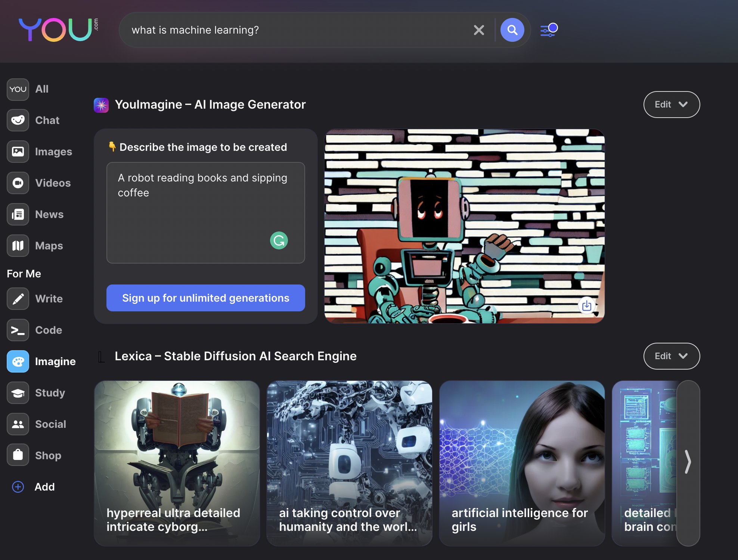Open the partially visible 'detailed brain' card

644,463
